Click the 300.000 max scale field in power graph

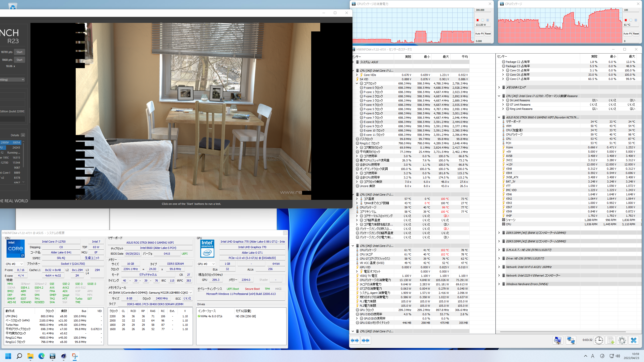tap(483, 10)
